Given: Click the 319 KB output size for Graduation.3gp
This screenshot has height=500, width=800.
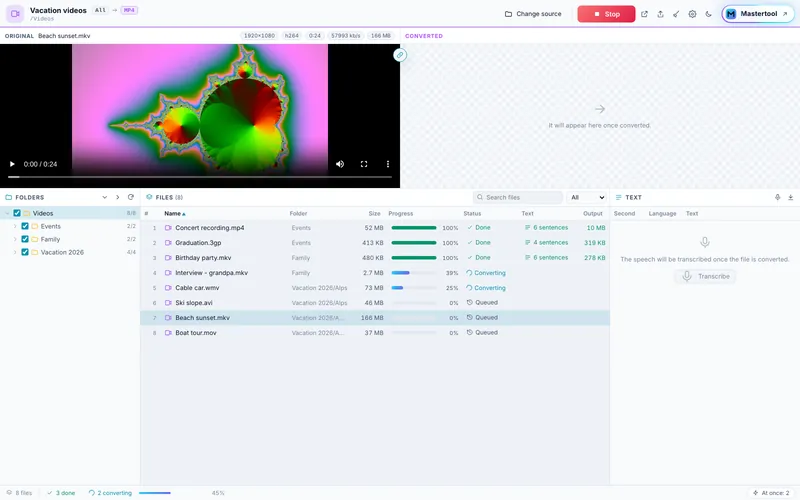Looking at the screenshot, I should pos(595,243).
